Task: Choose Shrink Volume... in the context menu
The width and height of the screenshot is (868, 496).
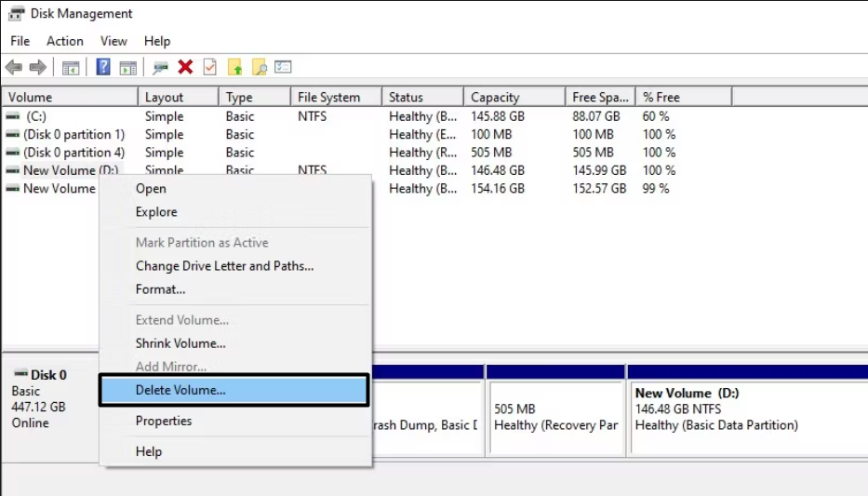Action: click(180, 343)
